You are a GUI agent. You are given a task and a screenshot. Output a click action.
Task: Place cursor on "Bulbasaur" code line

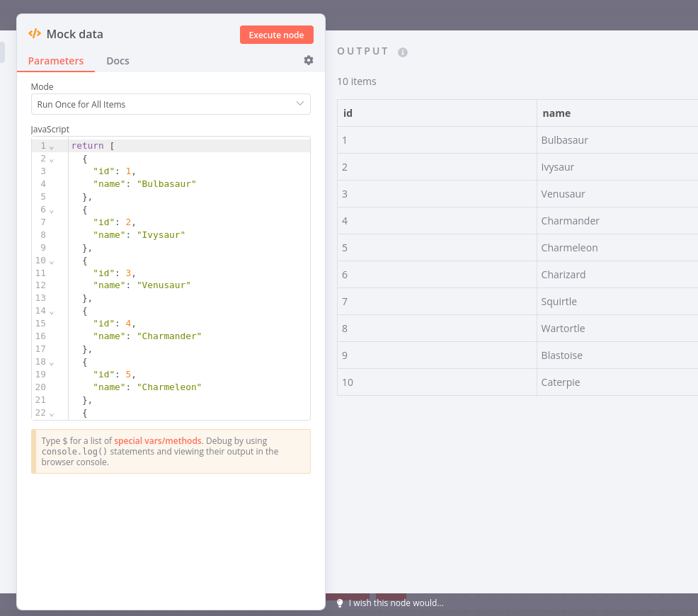point(166,184)
